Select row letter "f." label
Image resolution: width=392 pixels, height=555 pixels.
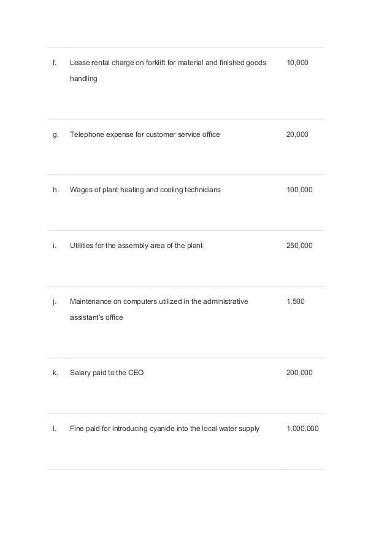[x=55, y=63]
